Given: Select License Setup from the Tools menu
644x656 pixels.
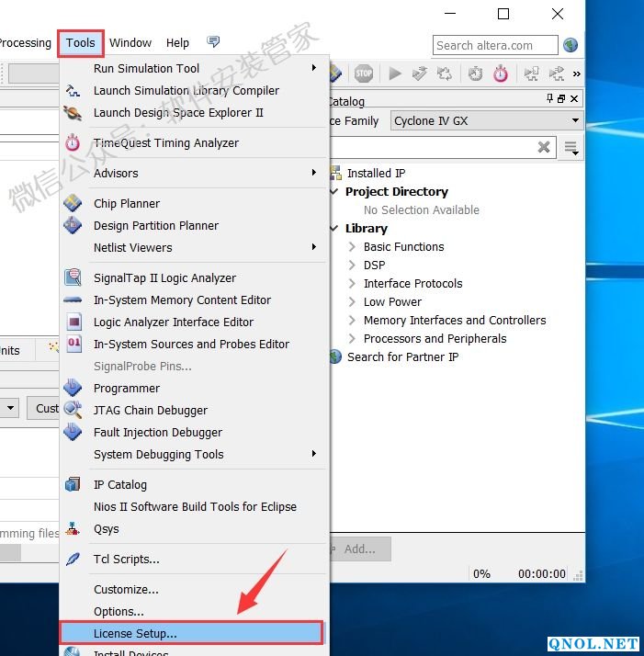Looking at the screenshot, I should [135, 633].
